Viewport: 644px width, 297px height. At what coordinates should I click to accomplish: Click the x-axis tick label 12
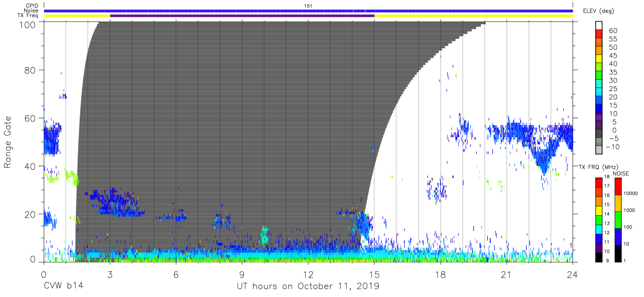[308, 275]
